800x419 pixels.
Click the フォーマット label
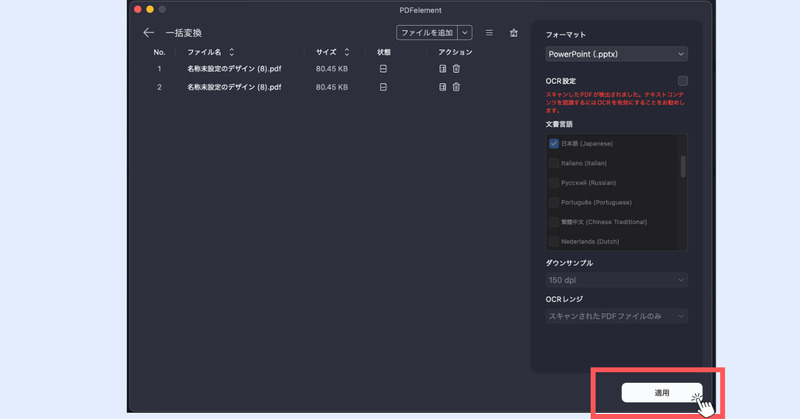click(x=565, y=35)
